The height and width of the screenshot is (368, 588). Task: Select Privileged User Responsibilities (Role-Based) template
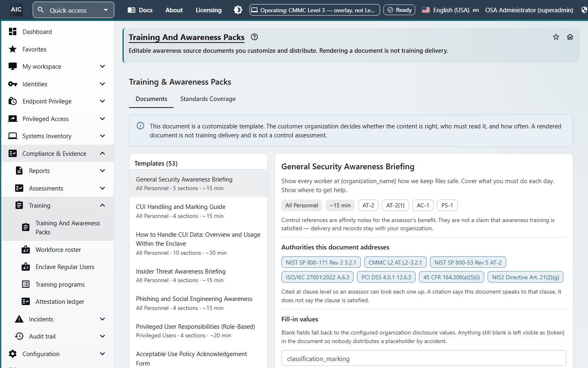tap(198, 331)
